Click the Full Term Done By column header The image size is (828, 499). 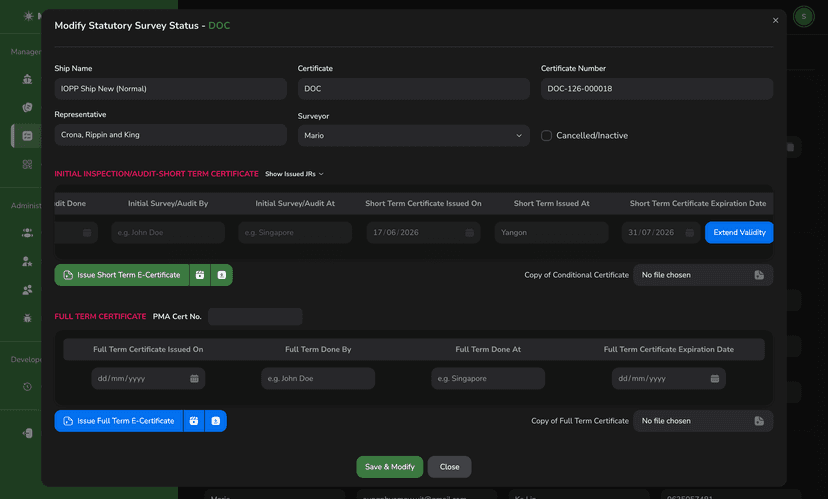[318, 349]
